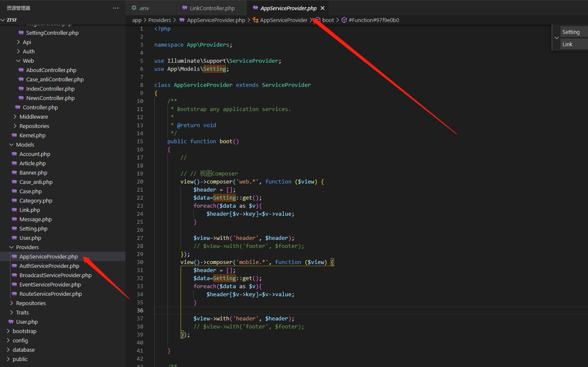Place cursor on empty line 36
Viewport: 588px width, 367px height.
click(x=371, y=310)
